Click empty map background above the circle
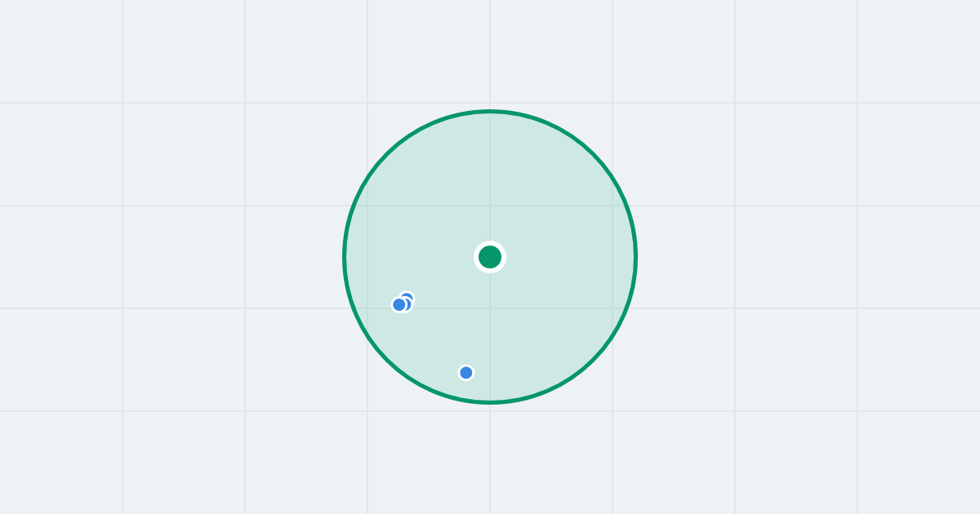The width and height of the screenshot is (980, 514). (490, 53)
